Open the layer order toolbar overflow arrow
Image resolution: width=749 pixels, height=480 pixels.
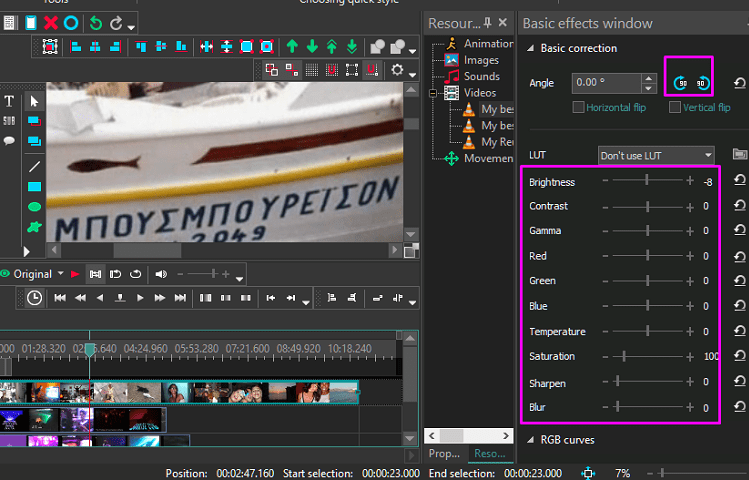point(413,51)
